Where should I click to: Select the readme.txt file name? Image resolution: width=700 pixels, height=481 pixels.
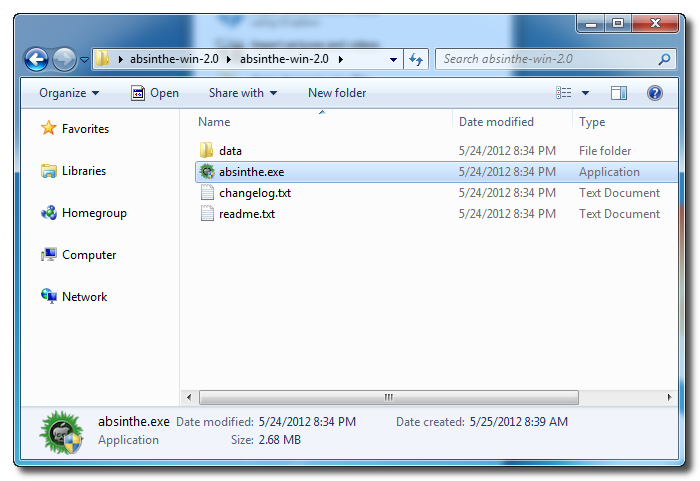[x=247, y=214]
